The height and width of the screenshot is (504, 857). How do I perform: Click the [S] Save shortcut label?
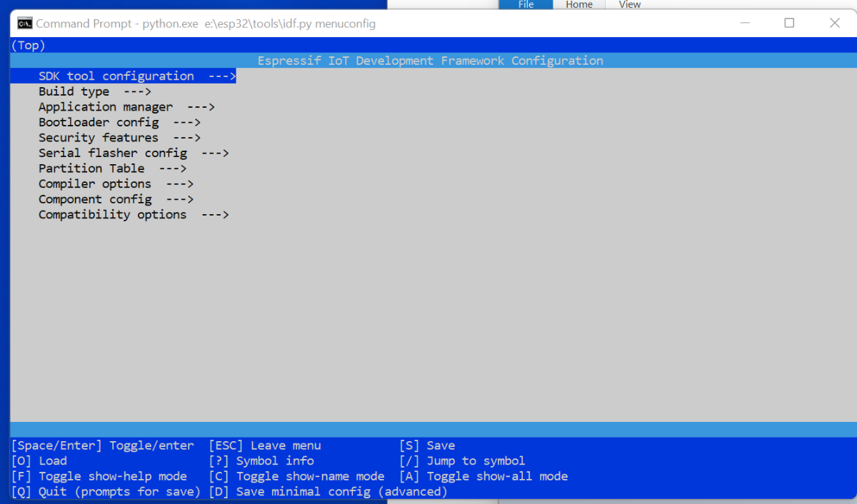click(427, 445)
